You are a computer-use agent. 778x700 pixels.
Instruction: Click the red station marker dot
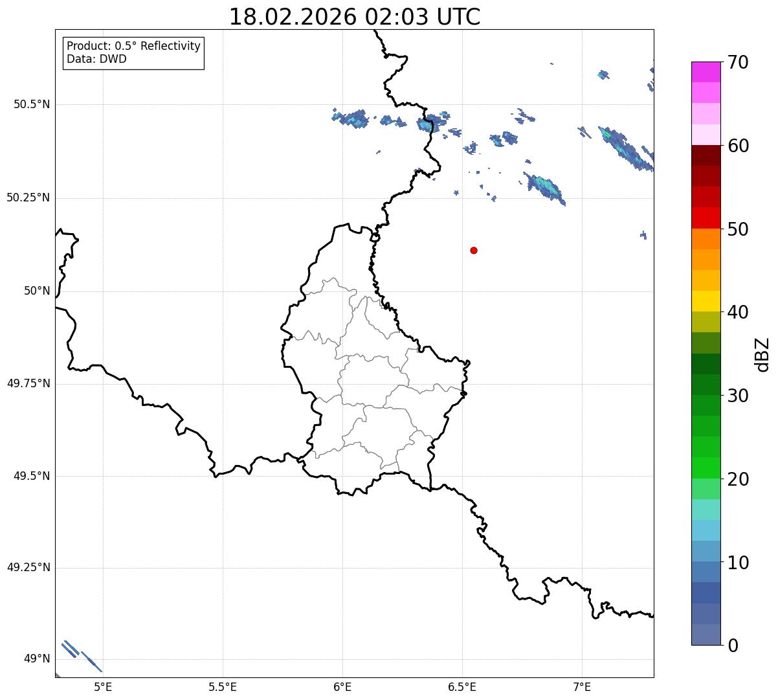[474, 250]
